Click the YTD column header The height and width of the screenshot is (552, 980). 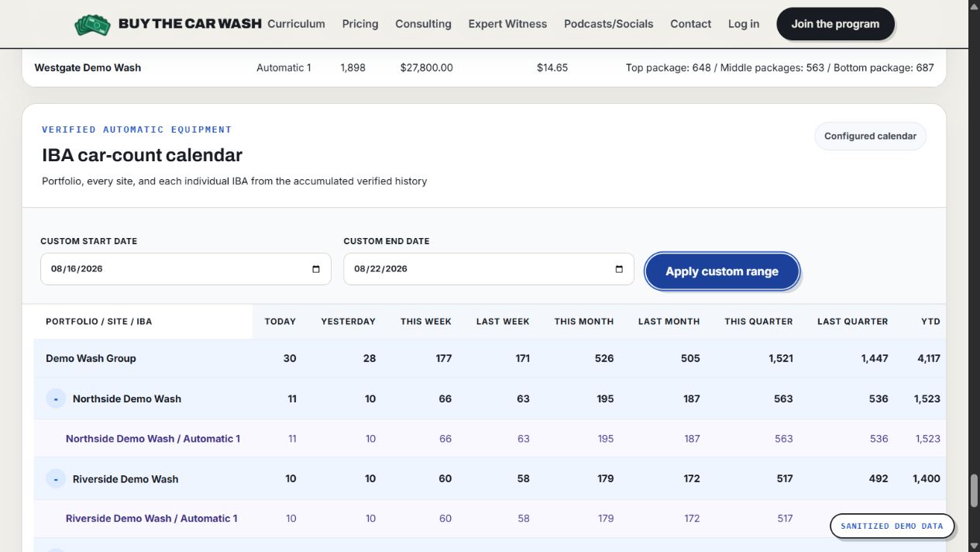pos(930,321)
